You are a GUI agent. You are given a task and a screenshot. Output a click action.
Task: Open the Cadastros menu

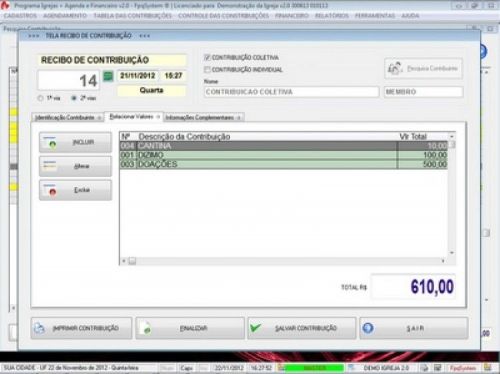click(20, 16)
